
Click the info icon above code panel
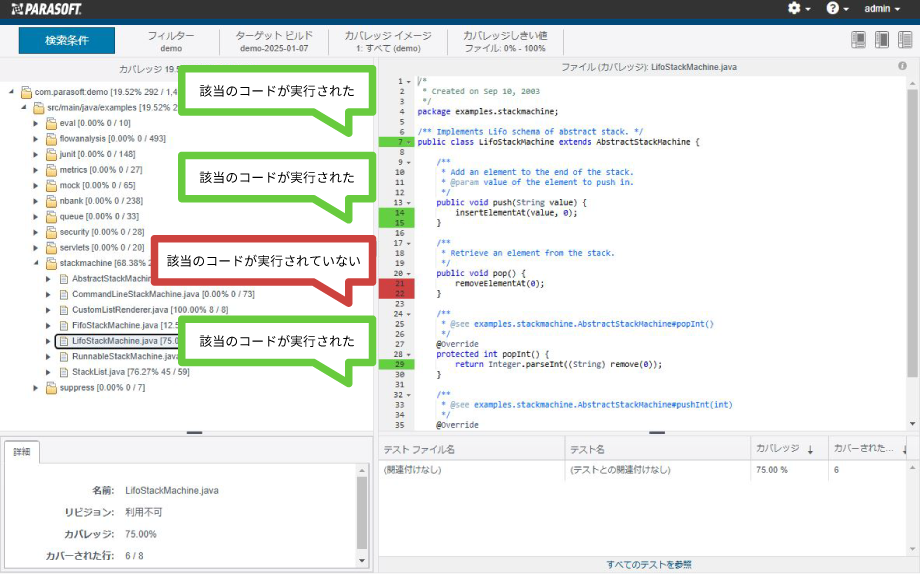pyautogui.click(x=902, y=66)
